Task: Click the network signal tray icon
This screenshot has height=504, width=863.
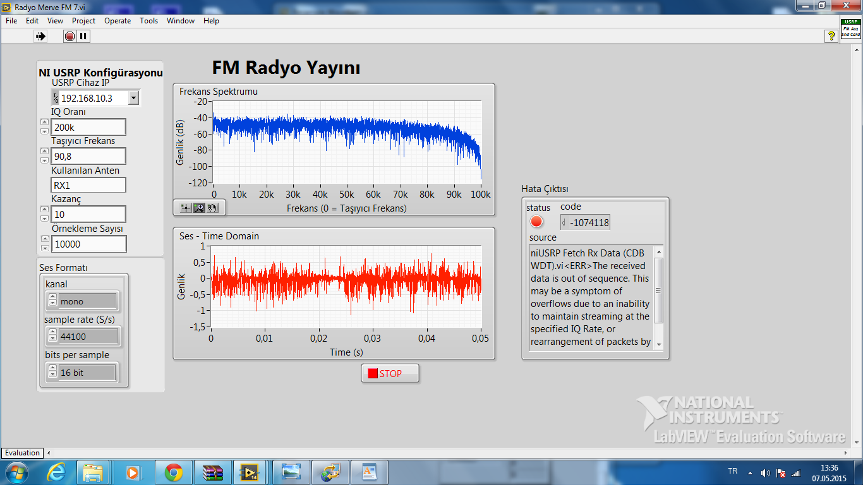Action: pos(796,472)
